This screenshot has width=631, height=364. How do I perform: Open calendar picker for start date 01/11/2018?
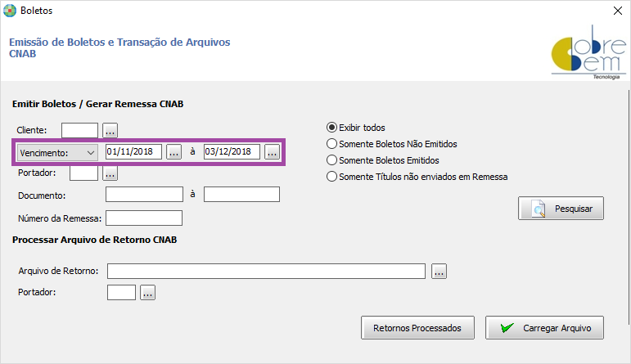click(174, 152)
